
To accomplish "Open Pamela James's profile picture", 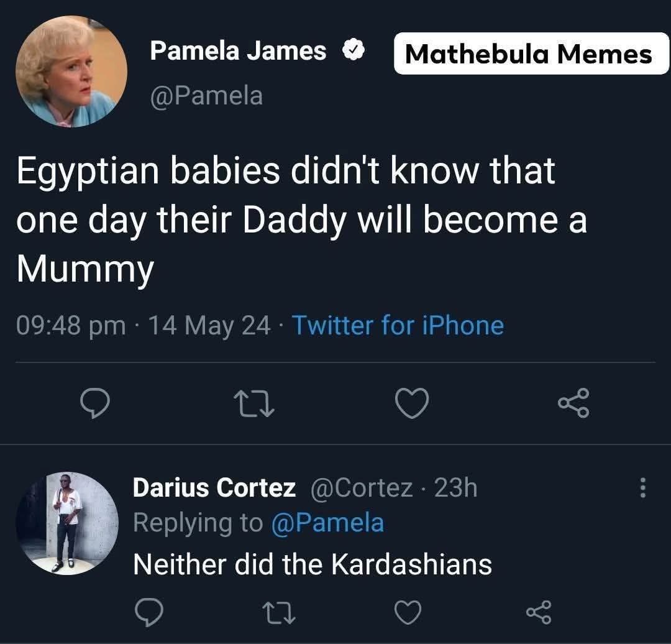I will point(71,71).
